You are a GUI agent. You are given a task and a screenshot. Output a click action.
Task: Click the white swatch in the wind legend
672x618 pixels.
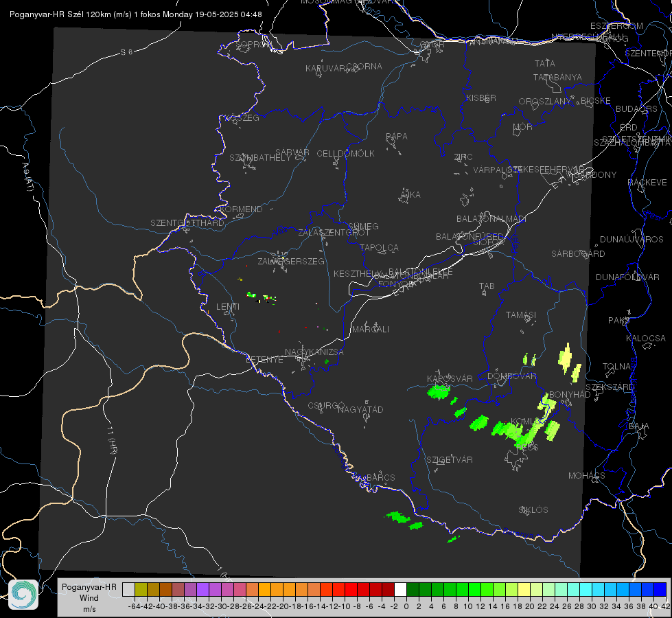[400, 589]
